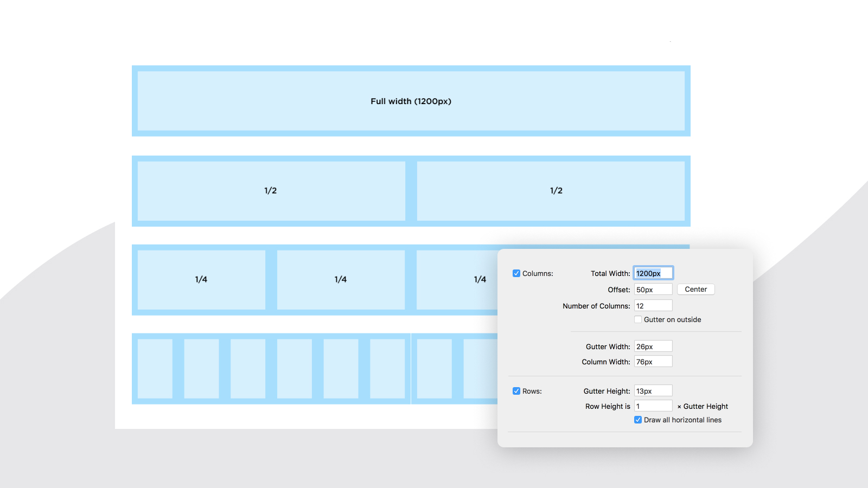Viewport: 868px width, 488px height.
Task: Select the sixth narrow column block
Action: pos(387,369)
